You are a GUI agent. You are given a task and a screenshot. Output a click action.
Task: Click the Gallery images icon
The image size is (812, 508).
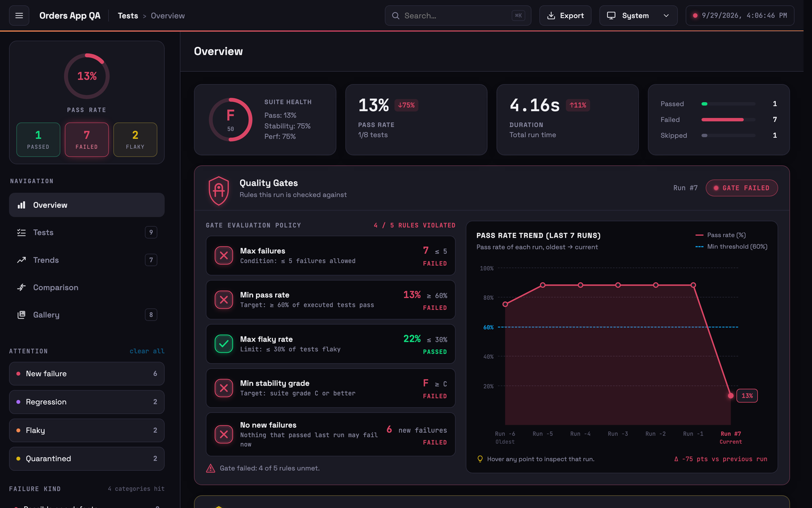click(21, 315)
